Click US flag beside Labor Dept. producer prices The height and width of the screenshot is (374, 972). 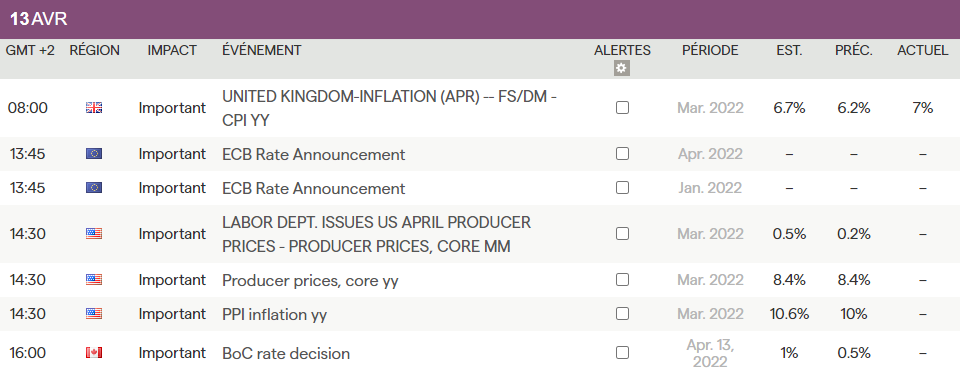tap(94, 234)
